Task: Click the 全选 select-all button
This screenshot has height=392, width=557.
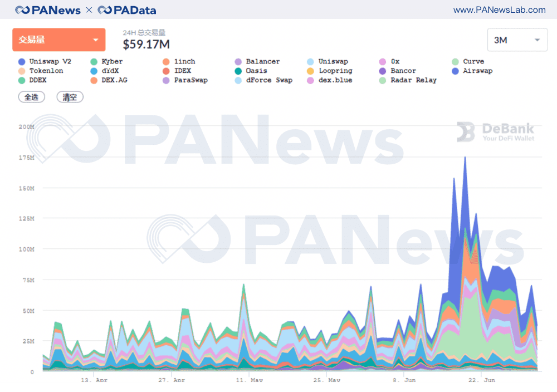Action: pyautogui.click(x=32, y=97)
